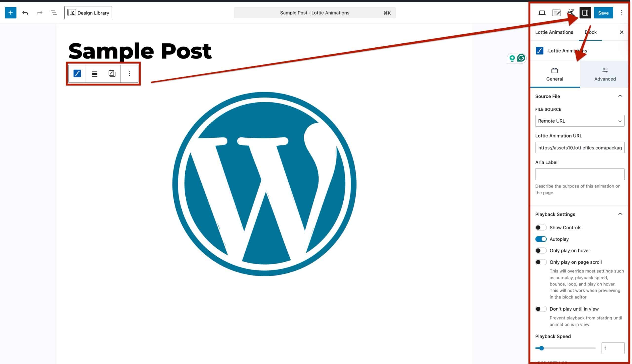Turn off the Autoplay toggle

(x=540, y=239)
